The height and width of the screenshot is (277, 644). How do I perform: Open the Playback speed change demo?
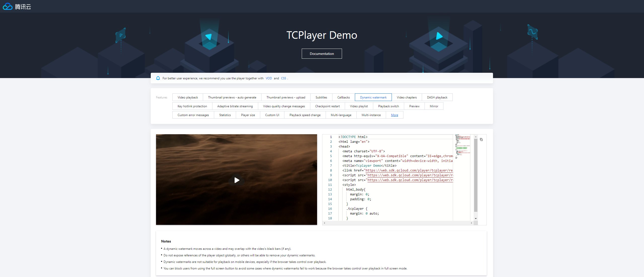[305, 115]
